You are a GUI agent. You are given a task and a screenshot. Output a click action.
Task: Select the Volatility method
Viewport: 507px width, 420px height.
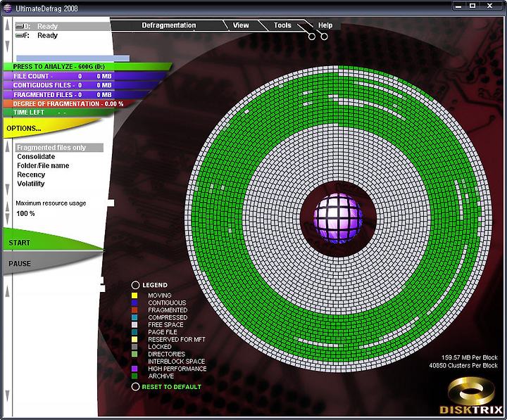tap(31, 184)
